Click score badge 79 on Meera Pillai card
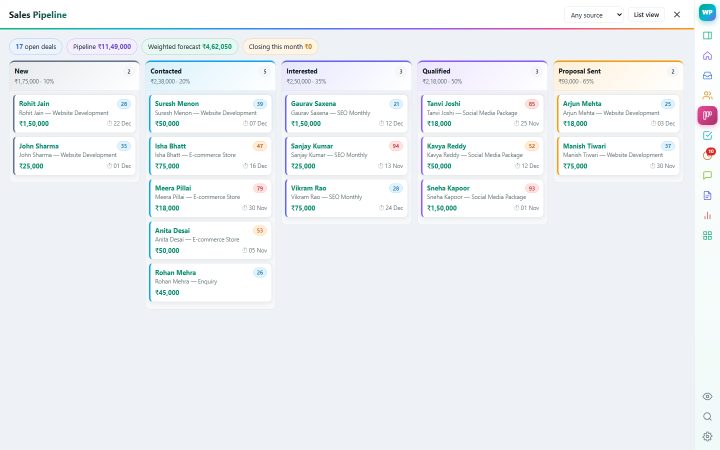 (260, 188)
